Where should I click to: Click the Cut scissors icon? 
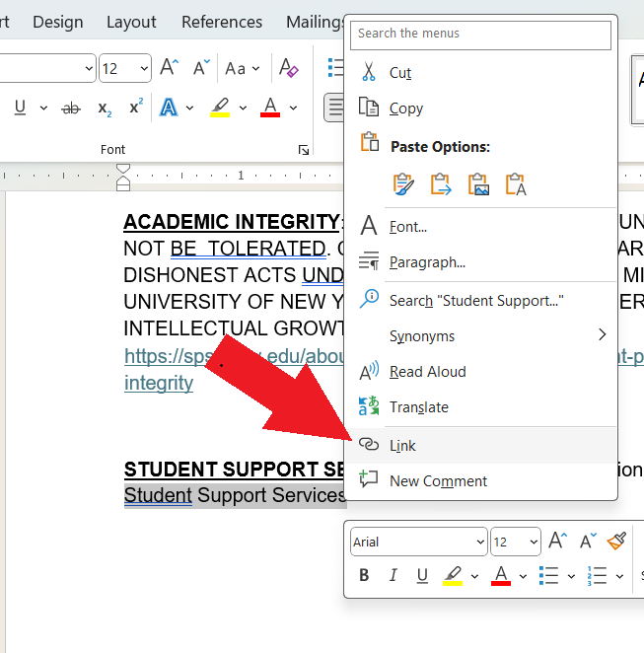[369, 72]
